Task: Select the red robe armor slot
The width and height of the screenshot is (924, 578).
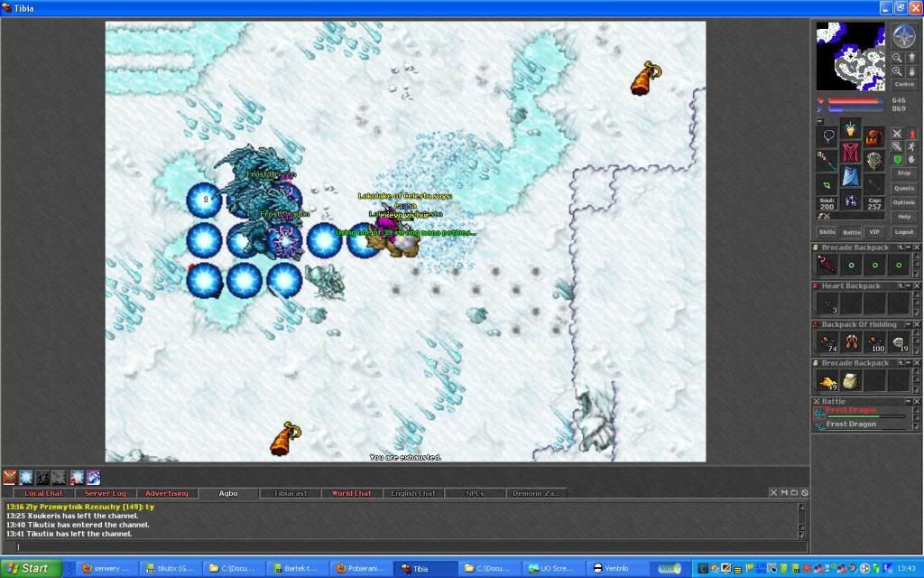Action: tap(850, 152)
